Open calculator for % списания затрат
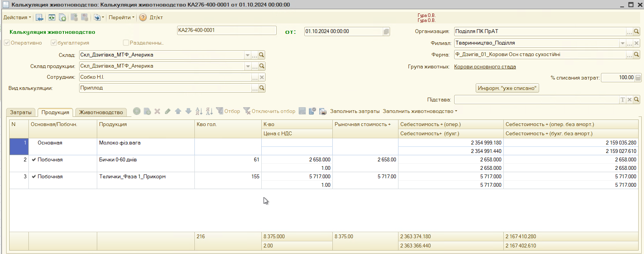The image size is (644, 254). click(x=638, y=78)
